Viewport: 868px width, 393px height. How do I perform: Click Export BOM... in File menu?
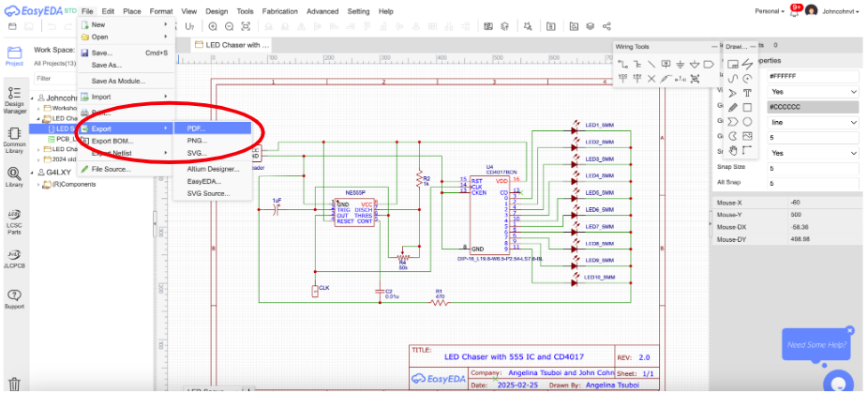[112, 141]
